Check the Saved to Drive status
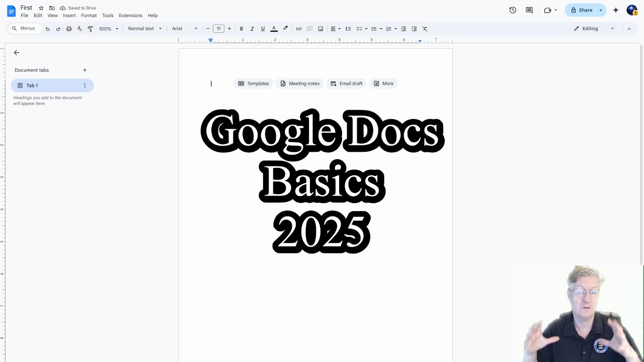 point(78,8)
